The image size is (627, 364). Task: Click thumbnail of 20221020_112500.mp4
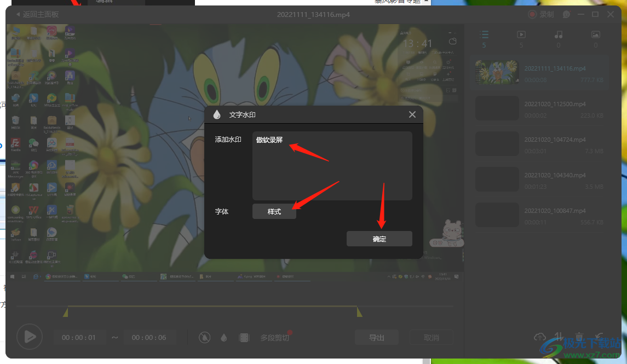click(x=497, y=108)
